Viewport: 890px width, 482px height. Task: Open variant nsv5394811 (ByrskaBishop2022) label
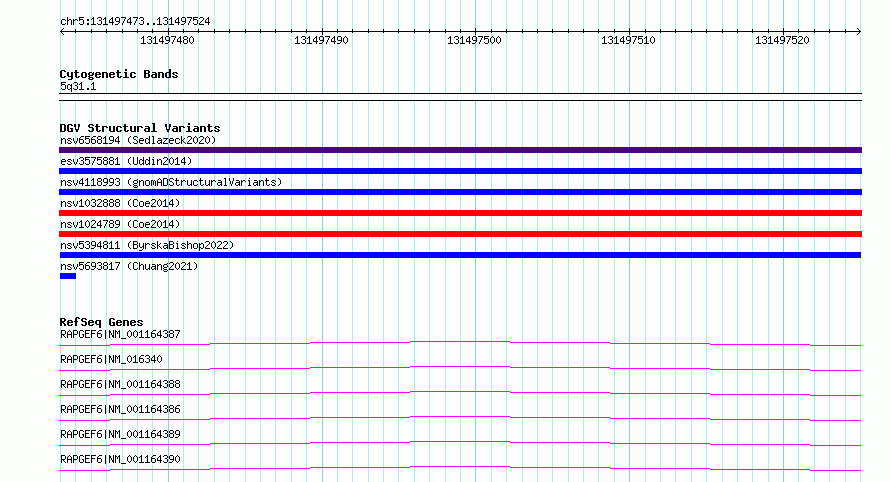(x=147, y=245)
